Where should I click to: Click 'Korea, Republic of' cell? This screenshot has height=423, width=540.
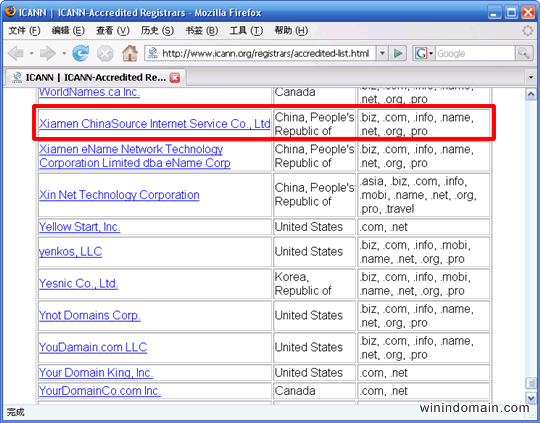314,284
